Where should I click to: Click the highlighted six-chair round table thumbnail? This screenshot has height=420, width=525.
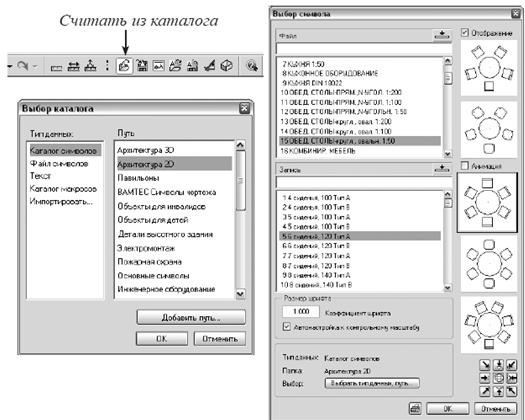point(488,203)
